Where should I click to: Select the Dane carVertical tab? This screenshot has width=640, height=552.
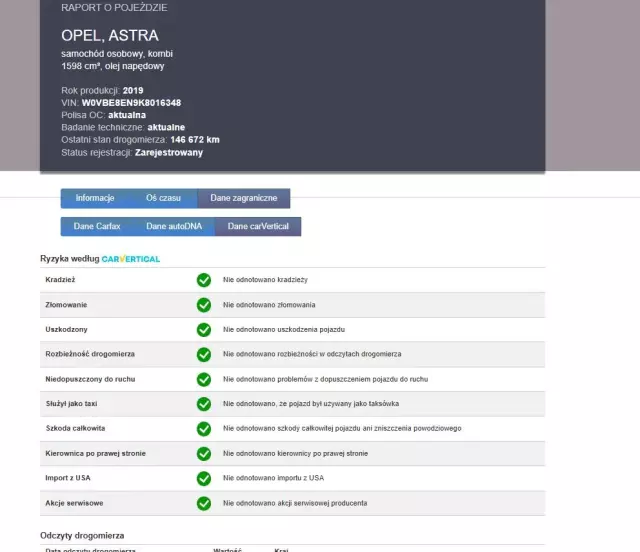tap(258, 227)
